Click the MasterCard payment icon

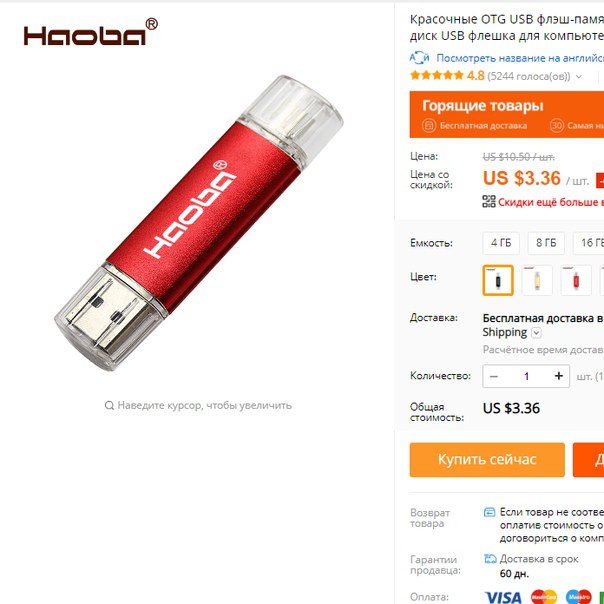point(544,597)
